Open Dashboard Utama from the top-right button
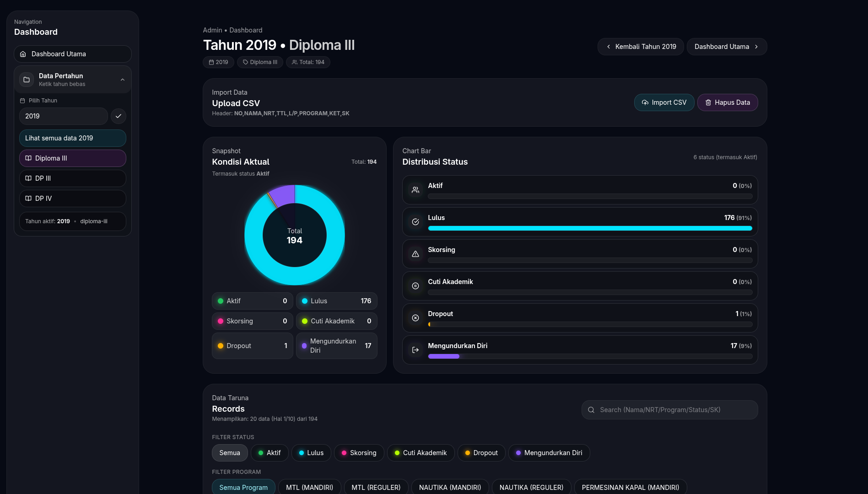This screenshot has height=494, width=868. (x=727, y=47)
